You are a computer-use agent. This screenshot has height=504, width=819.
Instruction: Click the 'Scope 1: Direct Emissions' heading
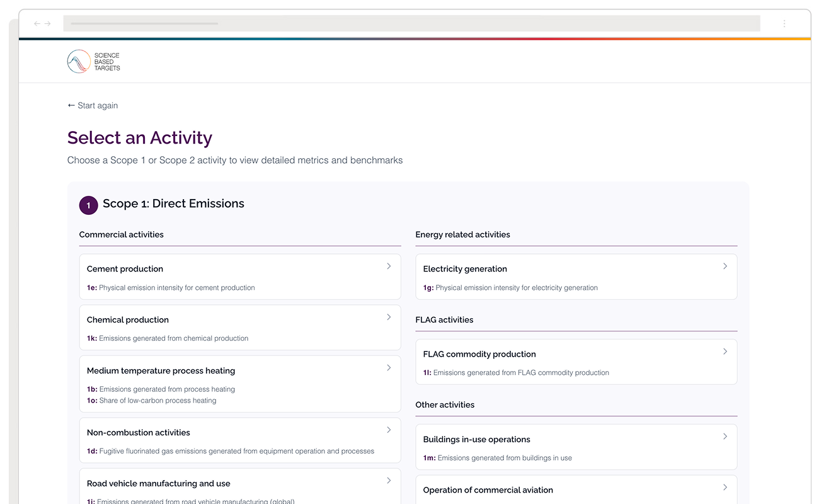point(173,203)
